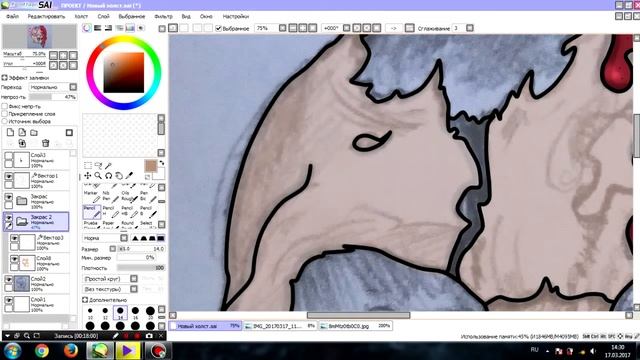Viewport: 640px width, 360px height.
Task: Delete the selected layer with trash icon
Action: 45,143
